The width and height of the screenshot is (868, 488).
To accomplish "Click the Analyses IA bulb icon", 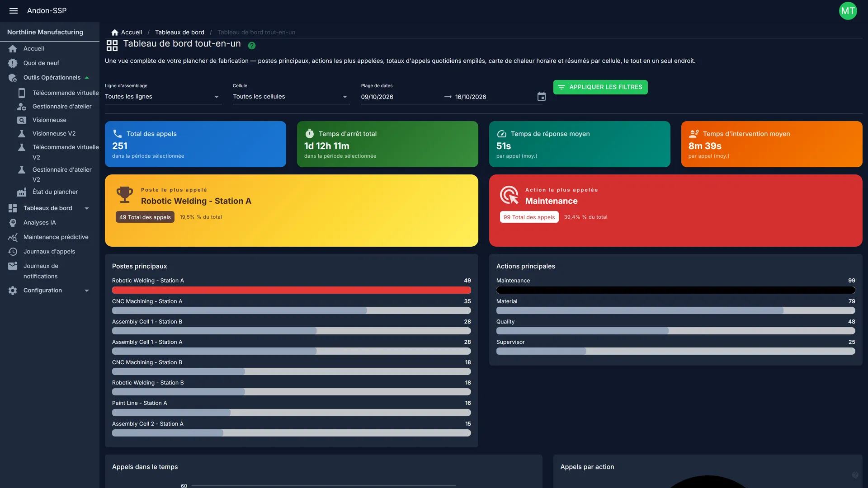I will [x=13, y=223].
